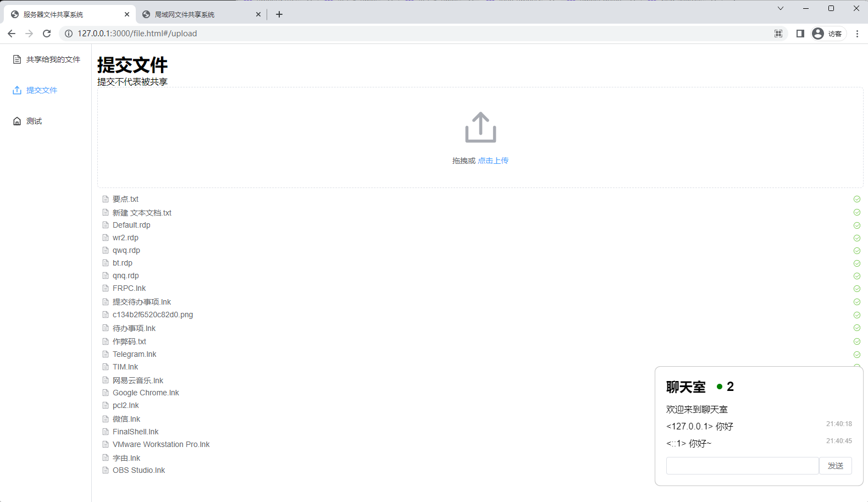Click the green checkmark next to FRPC.lnk
This screenshot has width=868, height=502.
click(856, 289)
